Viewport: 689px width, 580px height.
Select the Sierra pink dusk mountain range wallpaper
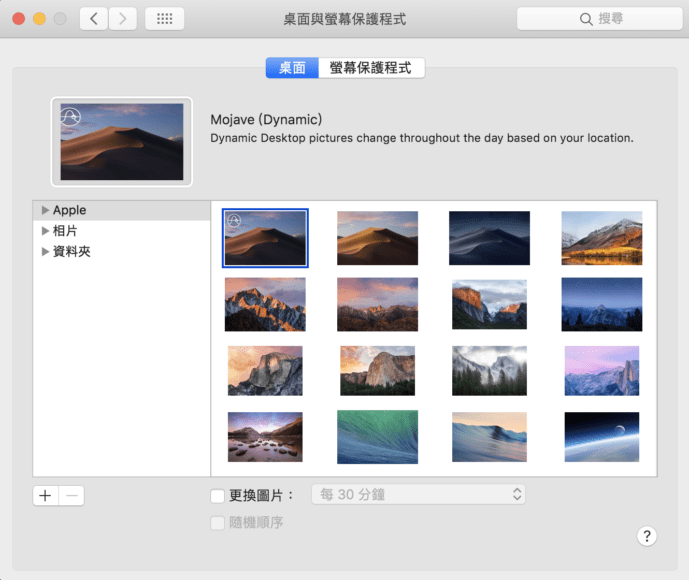(x=377, y=304)
